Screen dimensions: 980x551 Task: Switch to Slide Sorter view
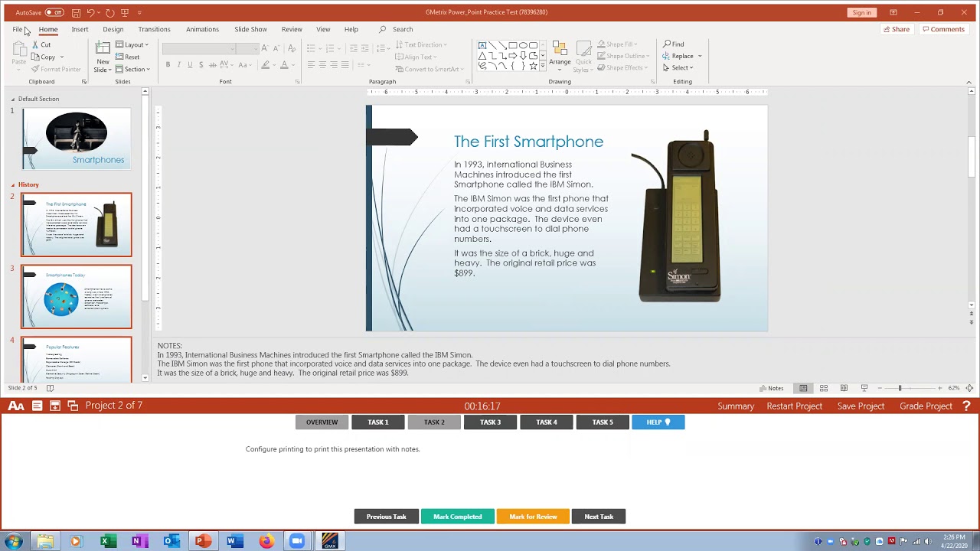pos(824,388)
